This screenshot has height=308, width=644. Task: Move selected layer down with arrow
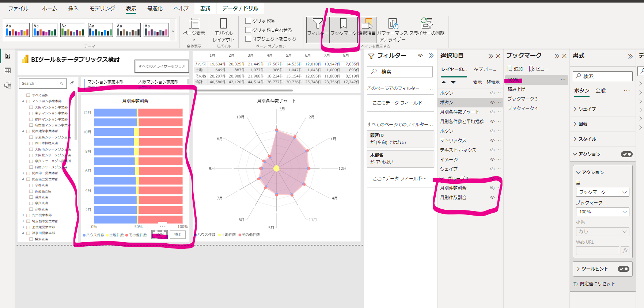click(453, 82)
